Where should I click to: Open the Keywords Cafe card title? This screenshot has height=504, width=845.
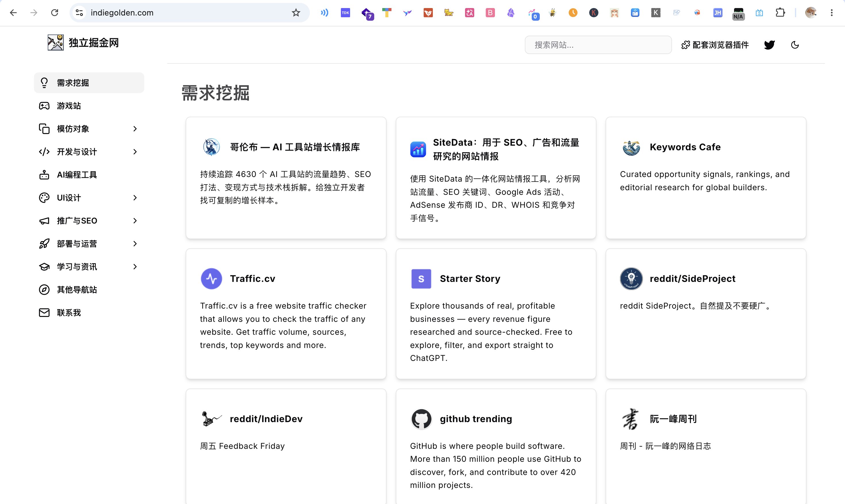tap(685, 147)
